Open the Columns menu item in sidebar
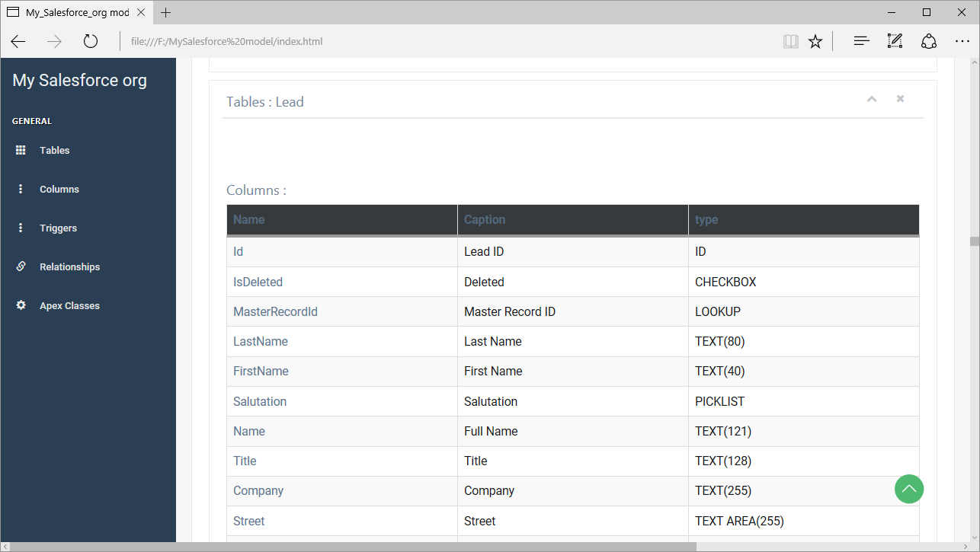980x552 pixels. [x=59, y=190]
